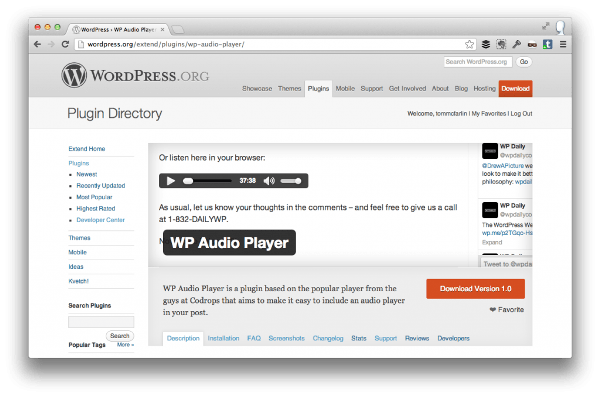Open the About menu item

pos(440,89)
